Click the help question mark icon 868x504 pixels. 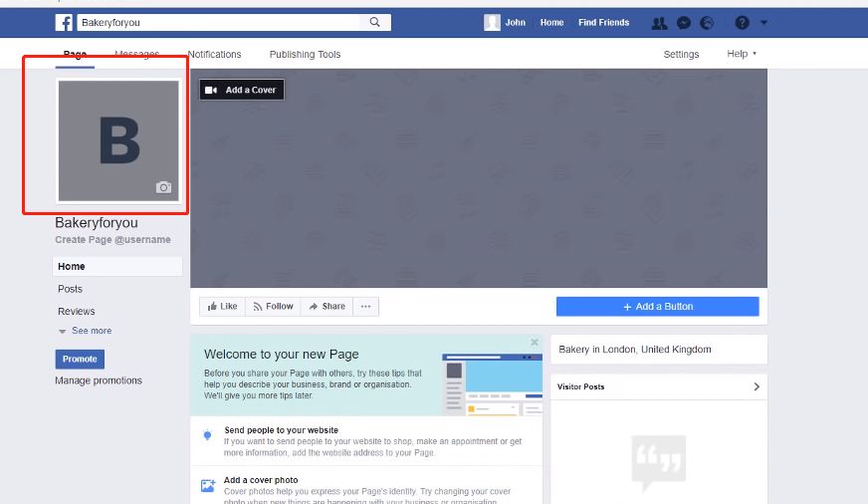pos(742,23)
